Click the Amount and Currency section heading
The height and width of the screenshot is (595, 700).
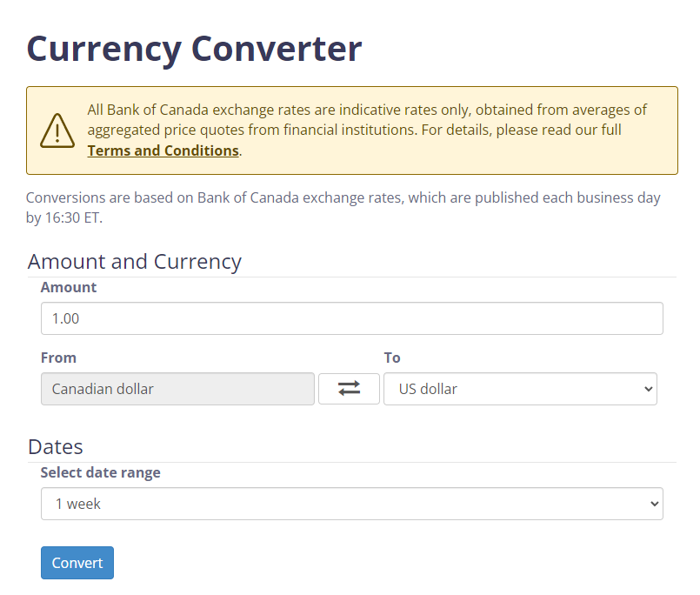(x=135, y=261)
